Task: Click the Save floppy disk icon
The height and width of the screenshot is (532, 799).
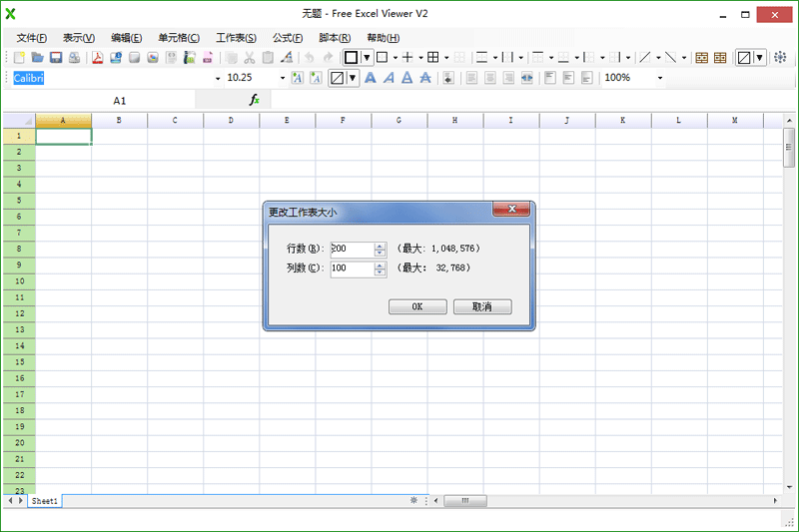Action: point(56,58)
